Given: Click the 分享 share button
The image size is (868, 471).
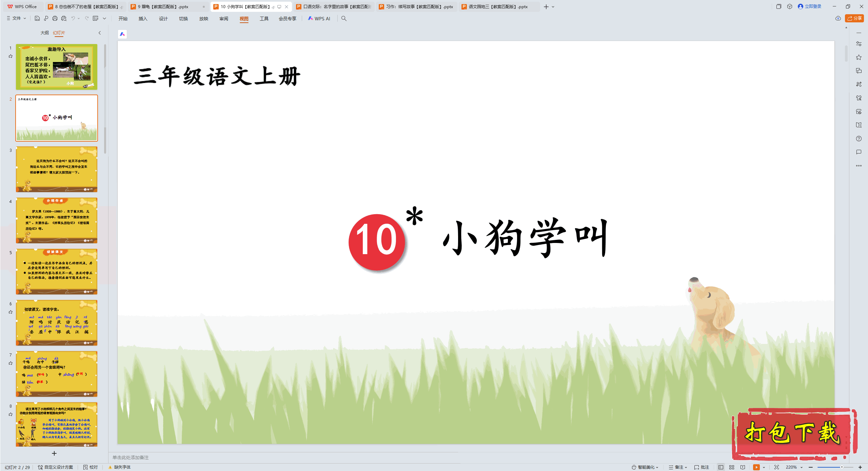Looking at the screenshot, I should [x=854, y=19].
